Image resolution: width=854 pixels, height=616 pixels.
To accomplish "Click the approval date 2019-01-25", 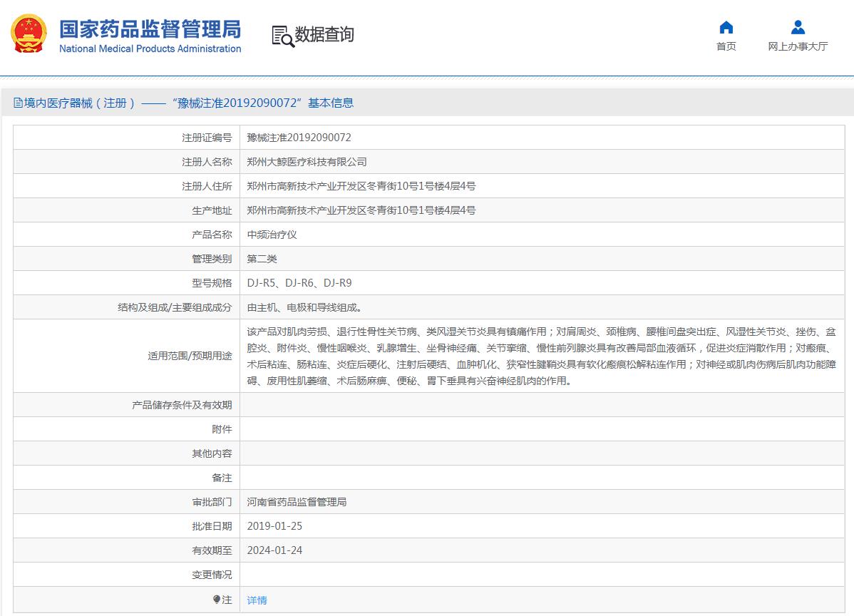I will (274, 526).
